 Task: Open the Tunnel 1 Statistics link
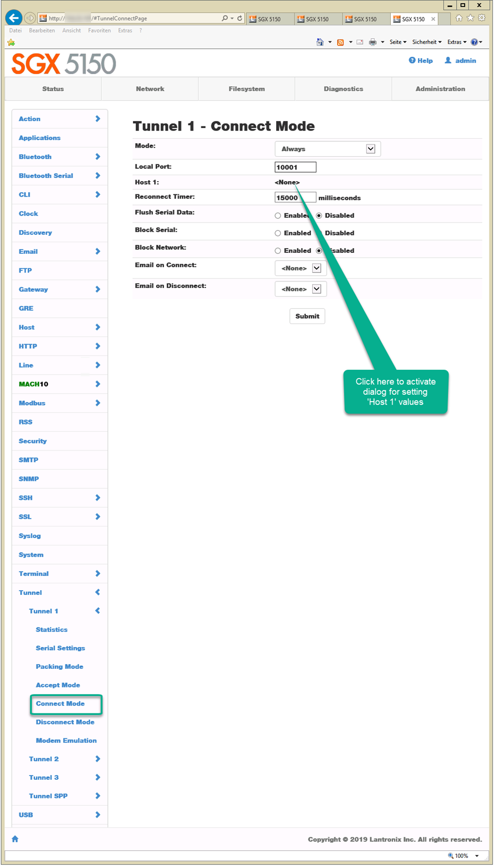pos(52,629)
